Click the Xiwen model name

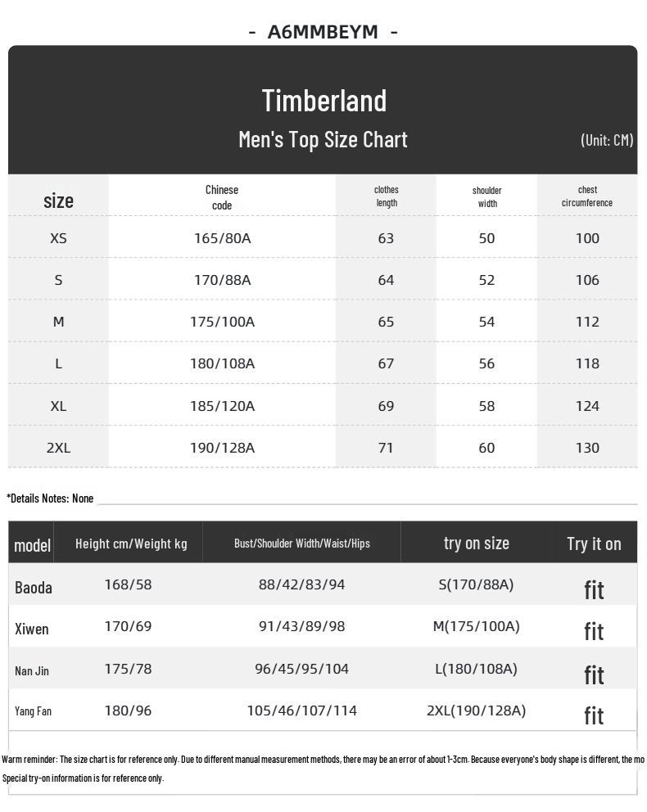point(32,629)
